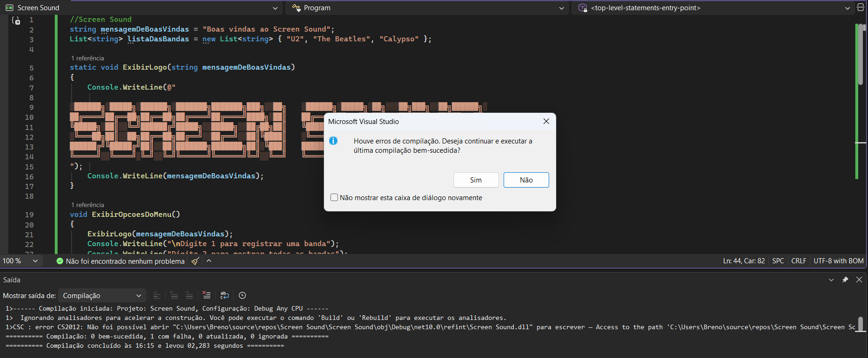
Task: Click the CRLF line ending indicator
Action: click(798, 261)
